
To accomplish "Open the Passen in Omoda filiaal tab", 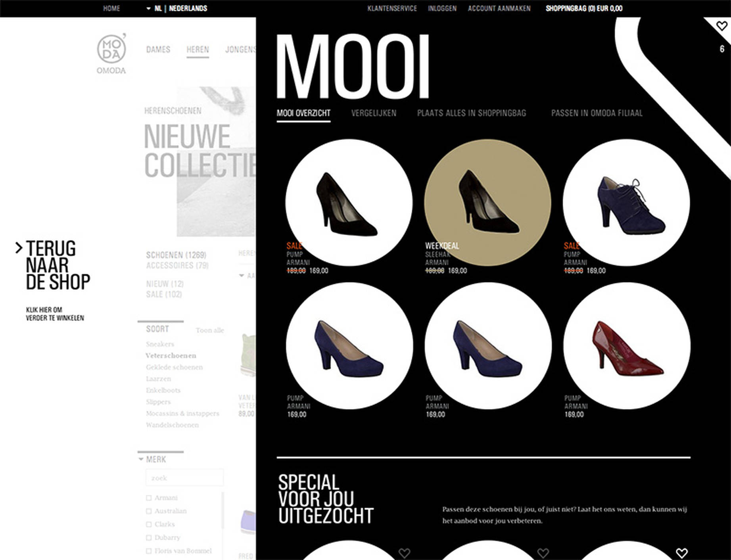I will 597,113.
